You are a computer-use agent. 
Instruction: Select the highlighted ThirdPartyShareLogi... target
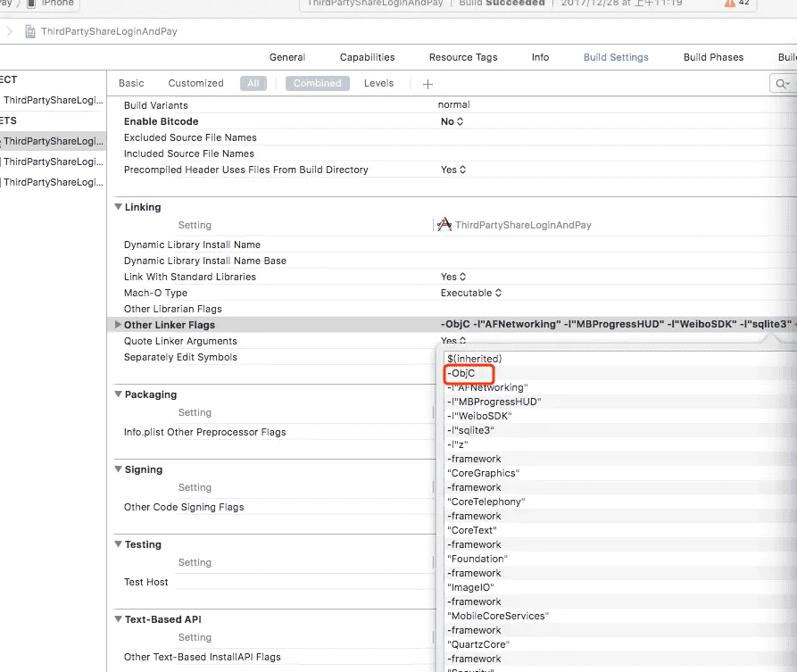tap(53, 141)
